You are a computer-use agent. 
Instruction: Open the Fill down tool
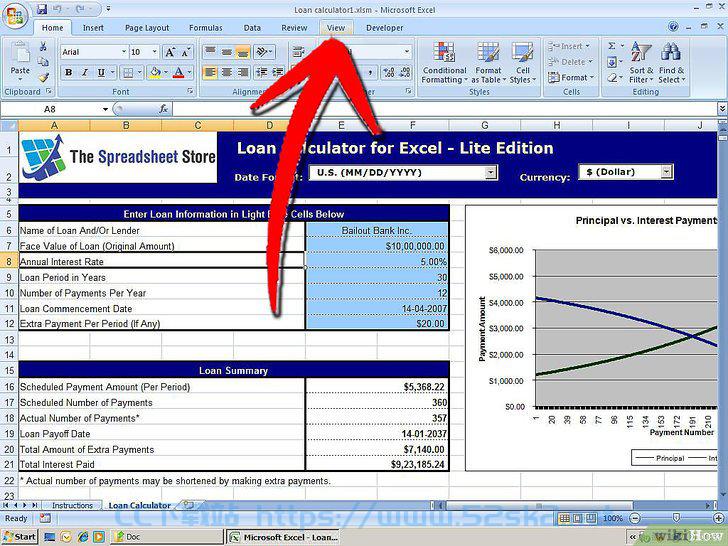pos(612,62)
